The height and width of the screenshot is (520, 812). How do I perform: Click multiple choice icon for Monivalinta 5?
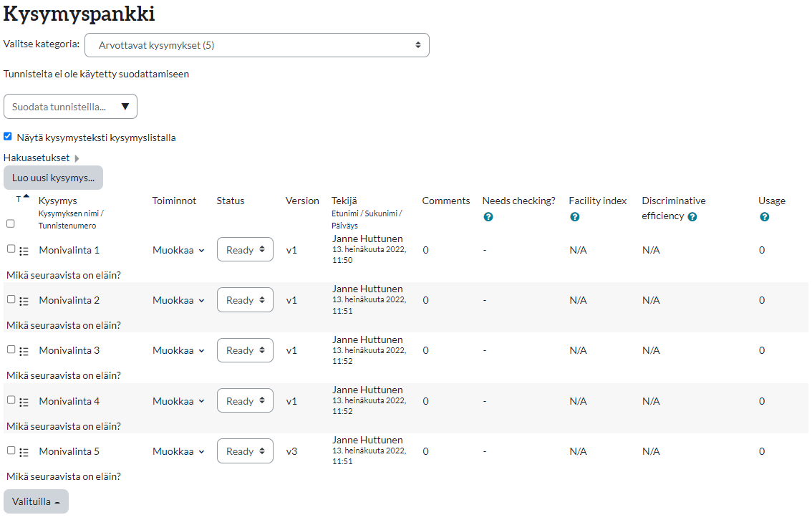pos(24,452)
